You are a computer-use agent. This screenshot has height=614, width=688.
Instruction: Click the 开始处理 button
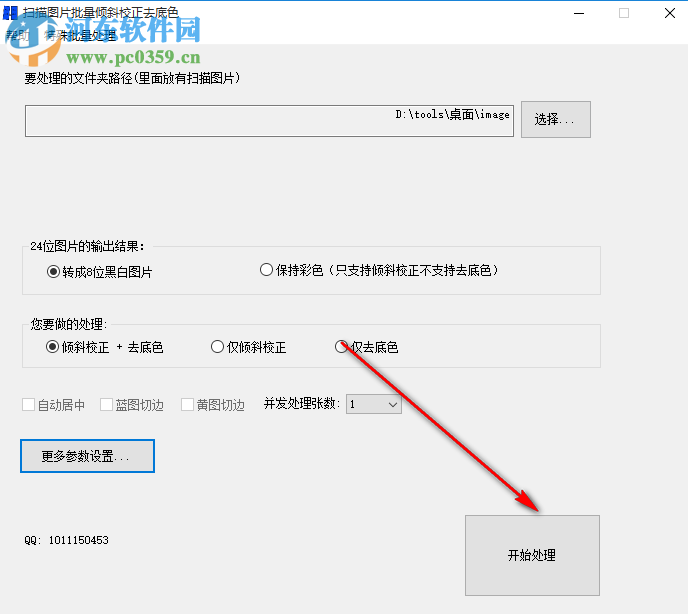click(532, 555)
